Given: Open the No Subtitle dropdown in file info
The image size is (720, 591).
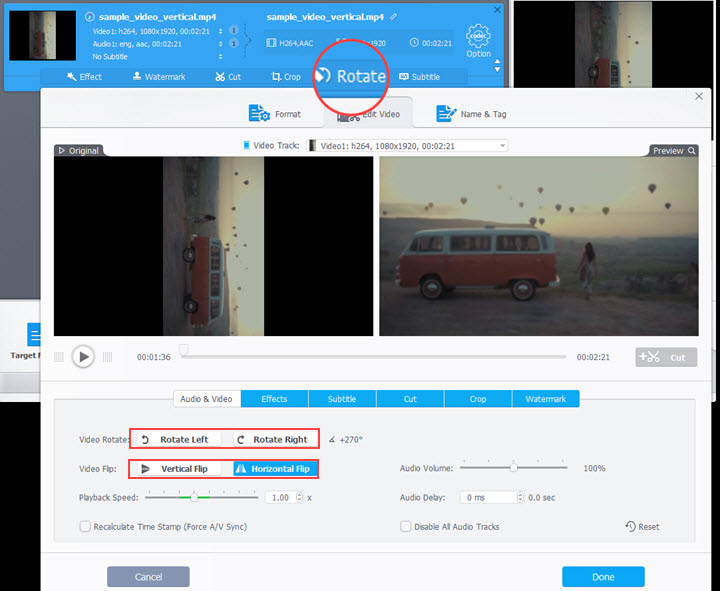Looking at the screenshot, I should coord(221,56).
